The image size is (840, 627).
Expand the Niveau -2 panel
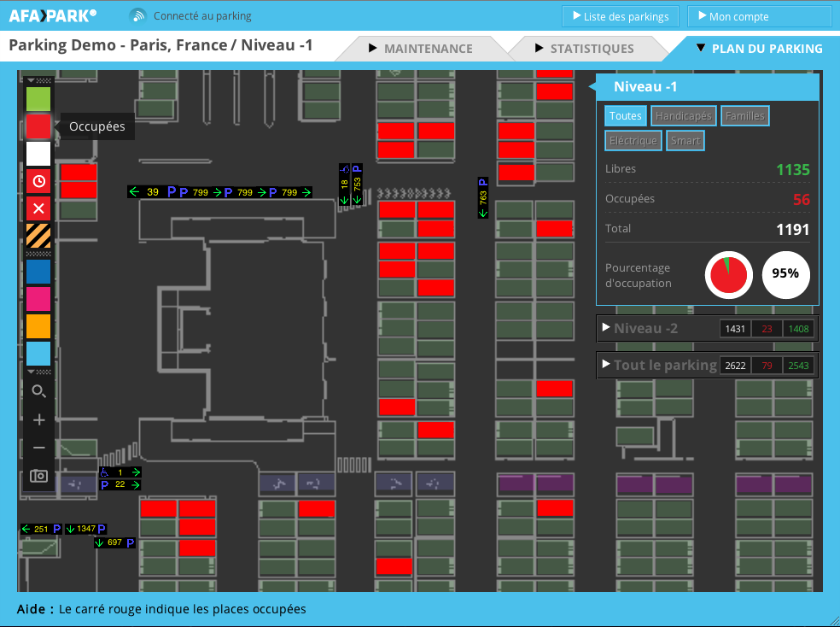click(645, 328)
